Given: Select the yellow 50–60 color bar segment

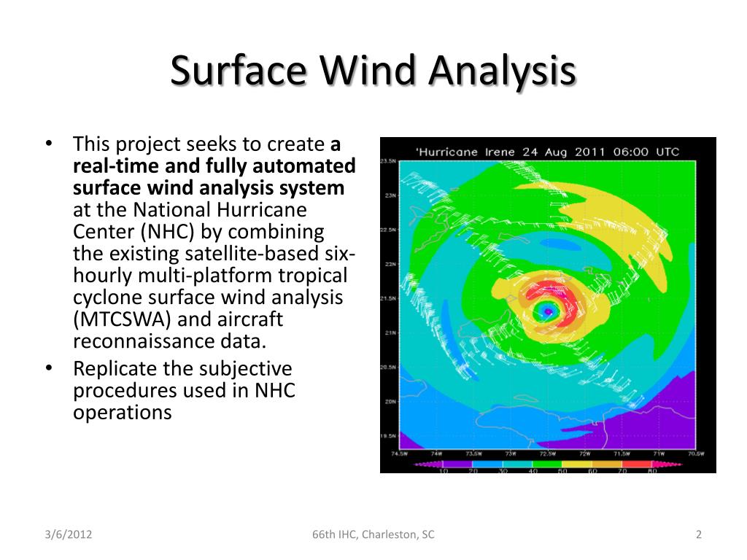Looking at the screenshot, I should (x=577, y=464).
